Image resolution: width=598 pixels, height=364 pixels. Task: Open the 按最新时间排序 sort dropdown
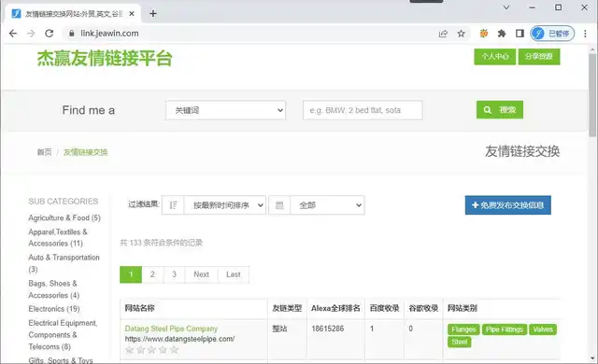(224, 205)
